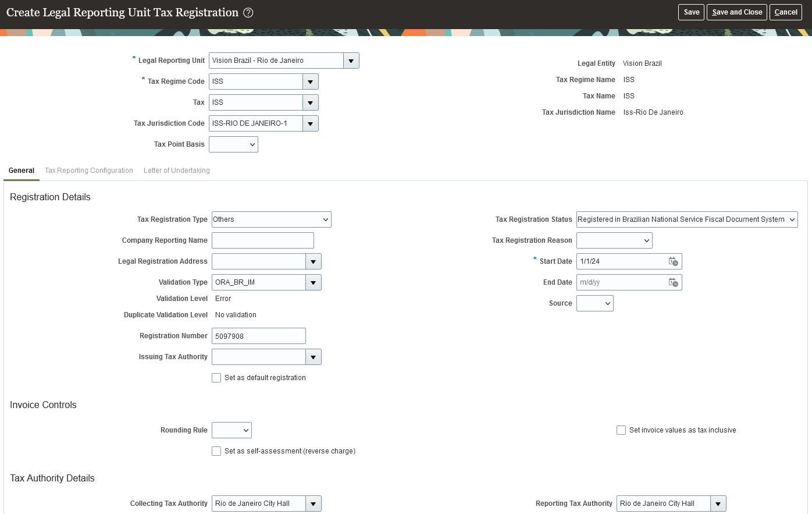
Task: Expand the Legal Reporting Unit dropdown
Action: pos(351,60)
